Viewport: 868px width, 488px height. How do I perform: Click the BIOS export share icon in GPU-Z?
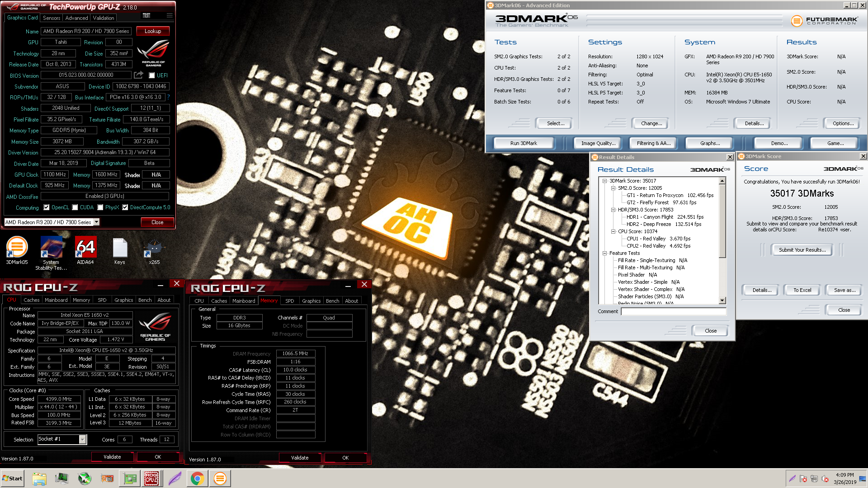coord(139,75)
